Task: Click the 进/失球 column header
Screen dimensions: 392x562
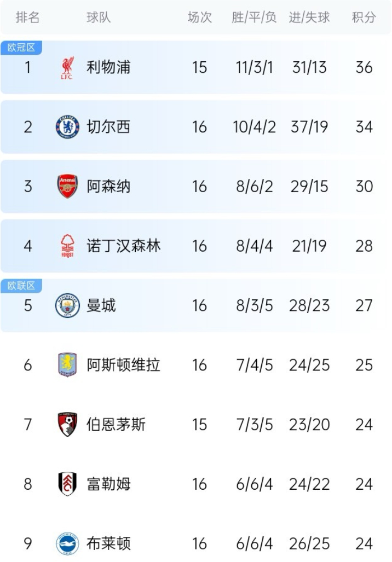Action: (x=309, y=17)
